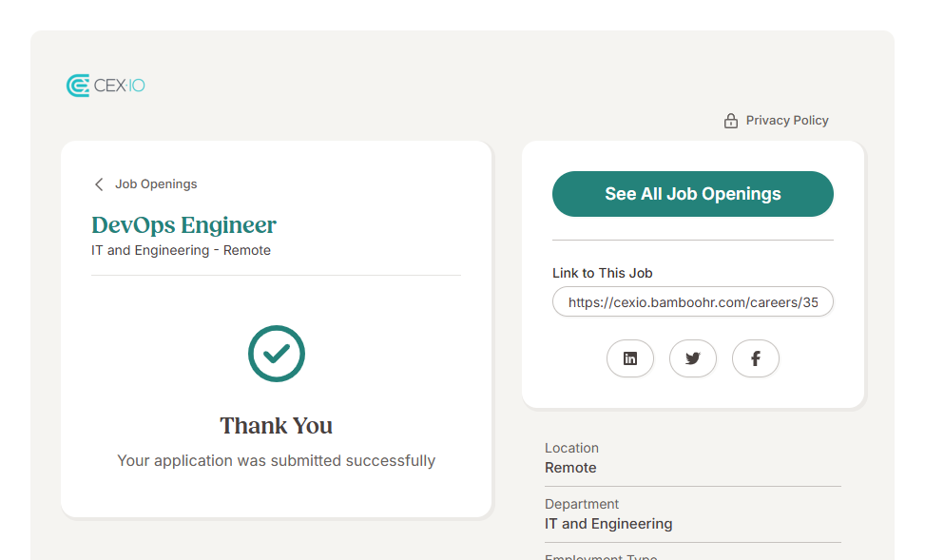The width and height of the screenshot is (925, 560).
Task: Click the Thank You heading
Action: pyautogui.click(x=276, y=425)
